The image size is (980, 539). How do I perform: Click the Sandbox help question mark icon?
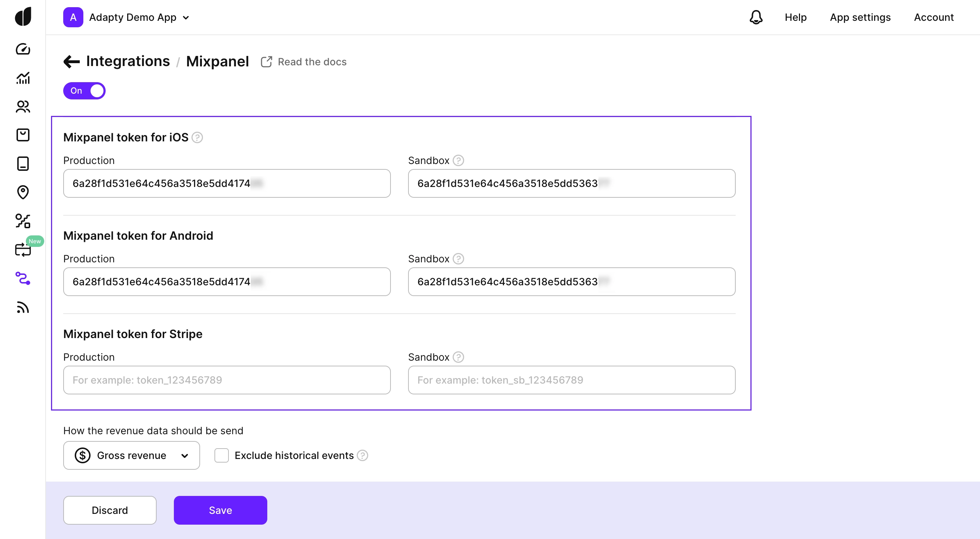point(458,160)
